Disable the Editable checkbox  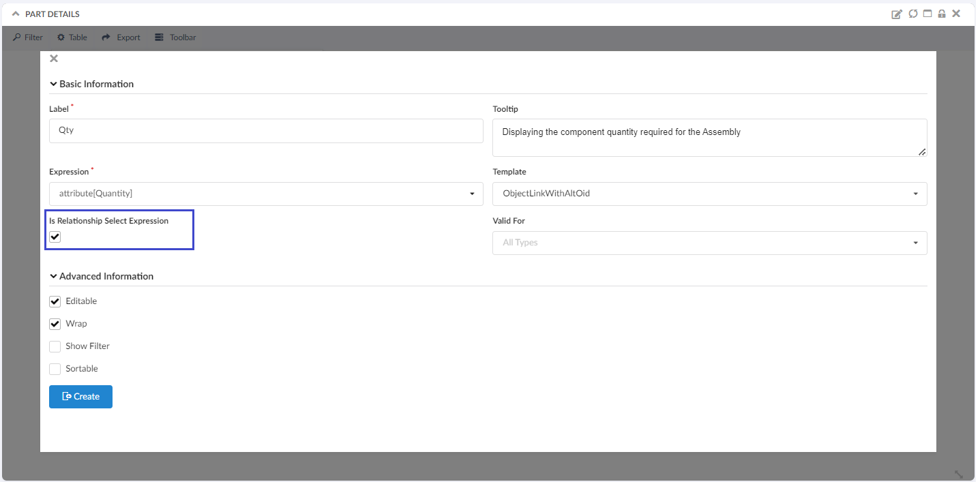click(x=55, y=301)
